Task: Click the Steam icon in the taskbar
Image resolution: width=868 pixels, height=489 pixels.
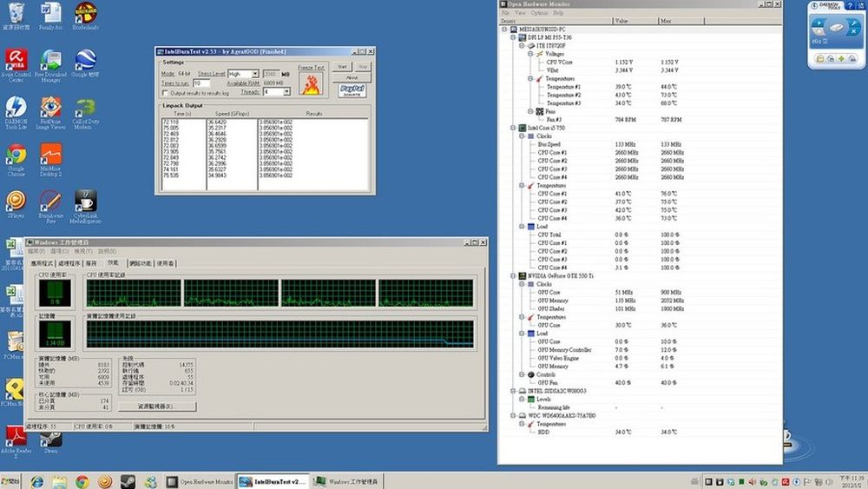Action: pyautogui.click(x=128, y=482)
